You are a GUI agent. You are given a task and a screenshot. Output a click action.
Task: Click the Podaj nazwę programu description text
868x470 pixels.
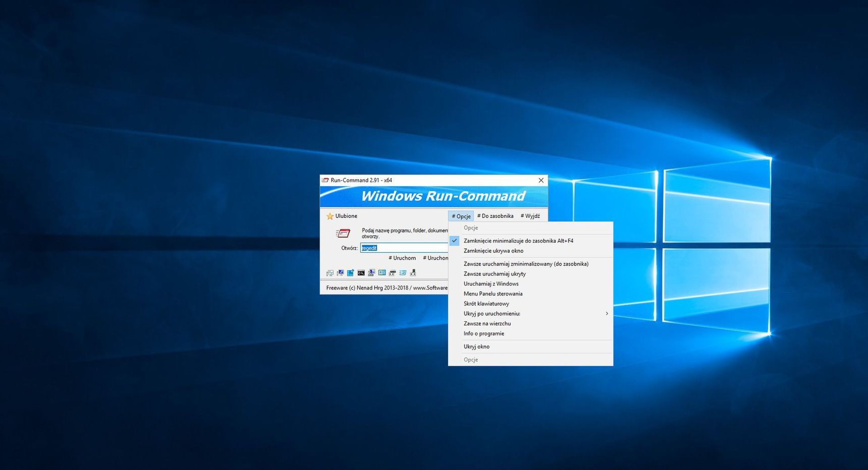[x=405, y=233]
